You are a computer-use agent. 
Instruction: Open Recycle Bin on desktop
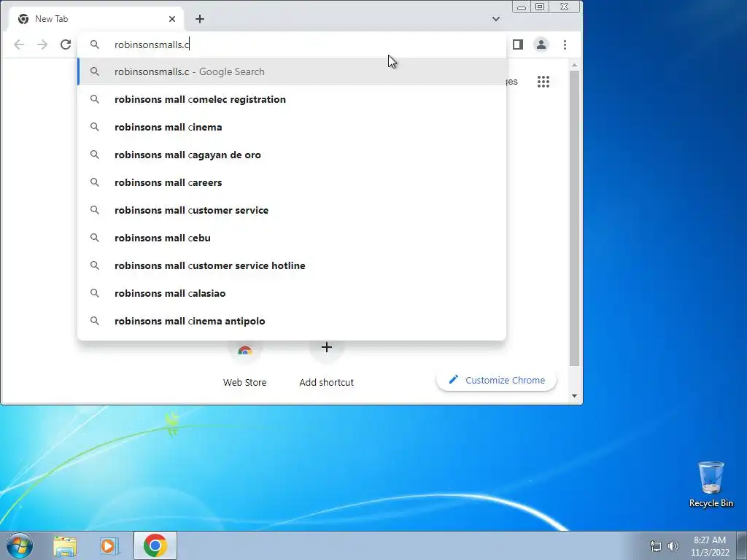711,484
